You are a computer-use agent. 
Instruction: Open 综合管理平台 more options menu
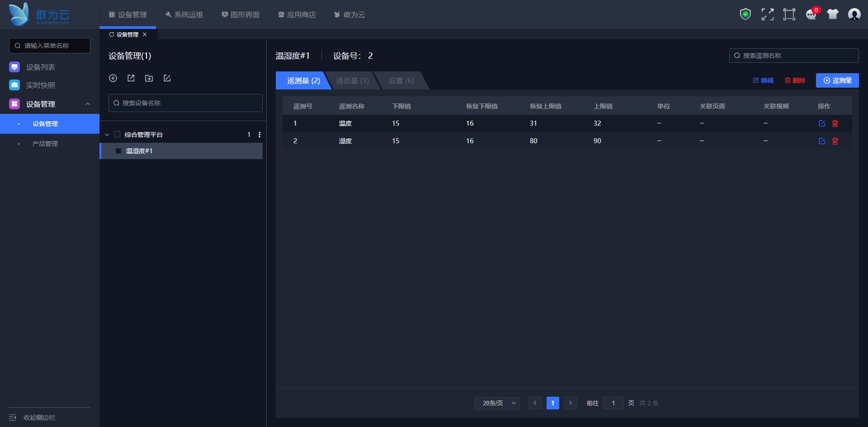259,135
